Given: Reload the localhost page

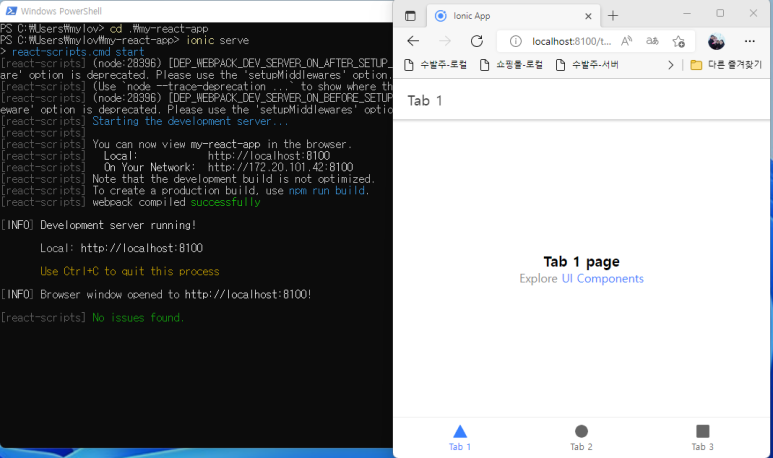Looking at the screenshot, I should tap(477, 41).
